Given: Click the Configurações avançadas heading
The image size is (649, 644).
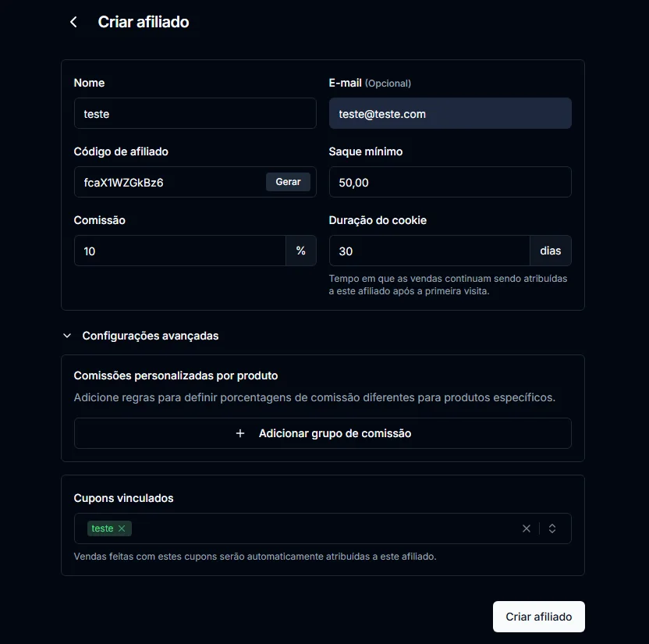Looking at the screenshot, I should point(151,336).
